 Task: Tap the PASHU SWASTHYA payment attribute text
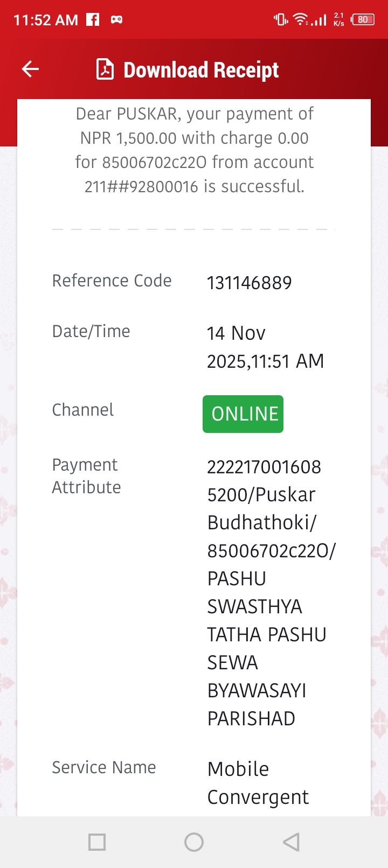254,592
